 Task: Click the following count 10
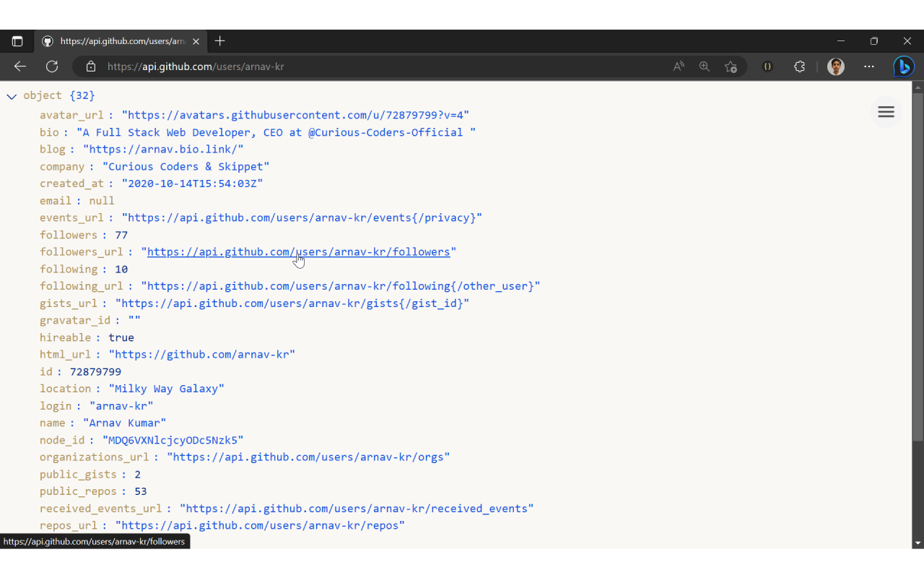coord(121,269)
